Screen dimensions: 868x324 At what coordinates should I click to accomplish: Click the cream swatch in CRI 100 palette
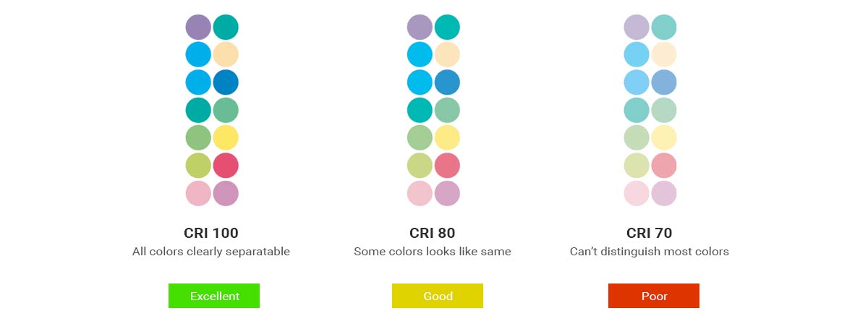(226, 55)
